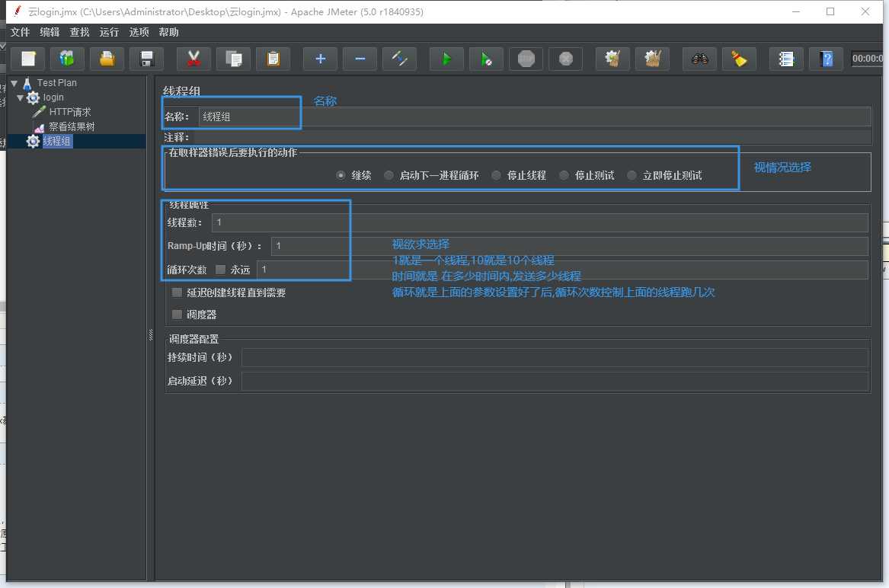Expand all nodes with the plus icon
This screenshot has height=588, width=889.
(321, 59)
